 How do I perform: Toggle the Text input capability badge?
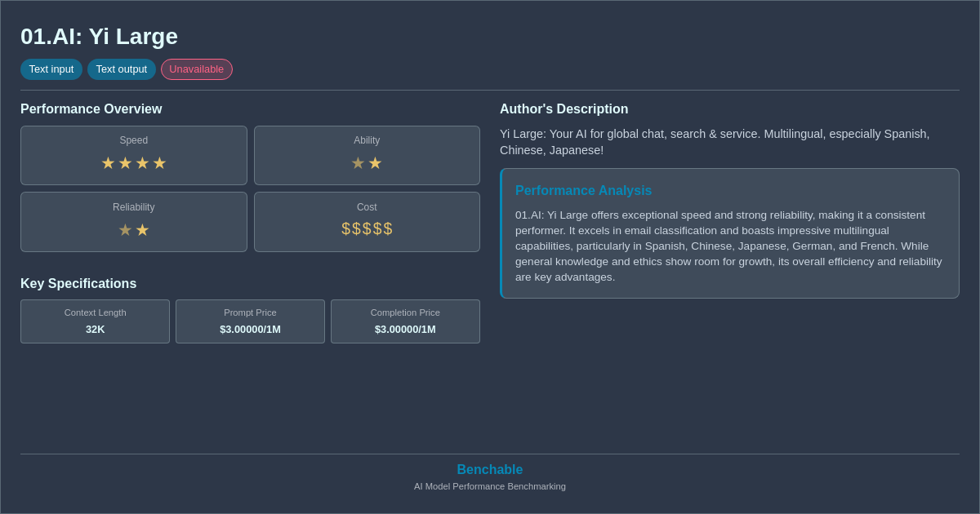pos(51,69)
